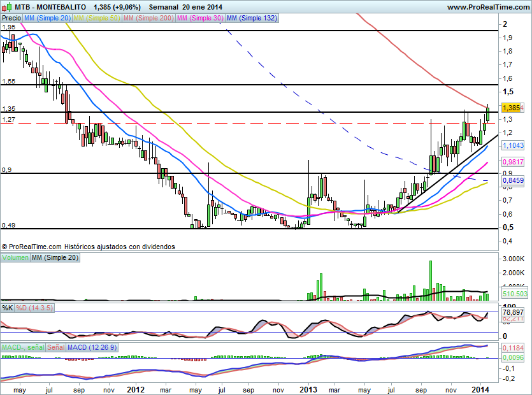Select the blue 1,1043 moving average value
Image resolution: width=532 pixels, height=395 pixels.
coord(513,146)
